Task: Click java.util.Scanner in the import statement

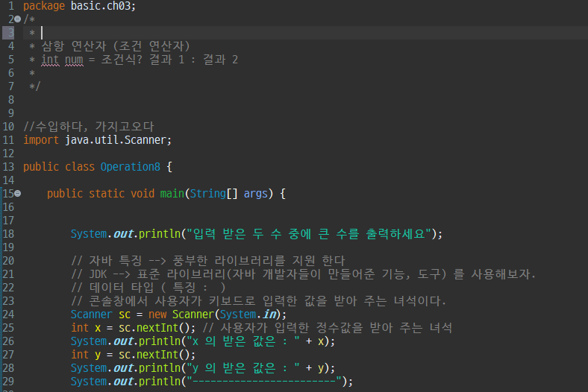Action: 116,140
